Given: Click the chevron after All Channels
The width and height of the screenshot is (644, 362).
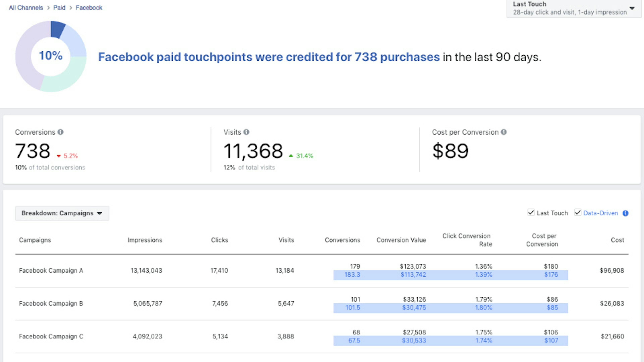Looking at the screenshot, I should (x=48, y=8).
